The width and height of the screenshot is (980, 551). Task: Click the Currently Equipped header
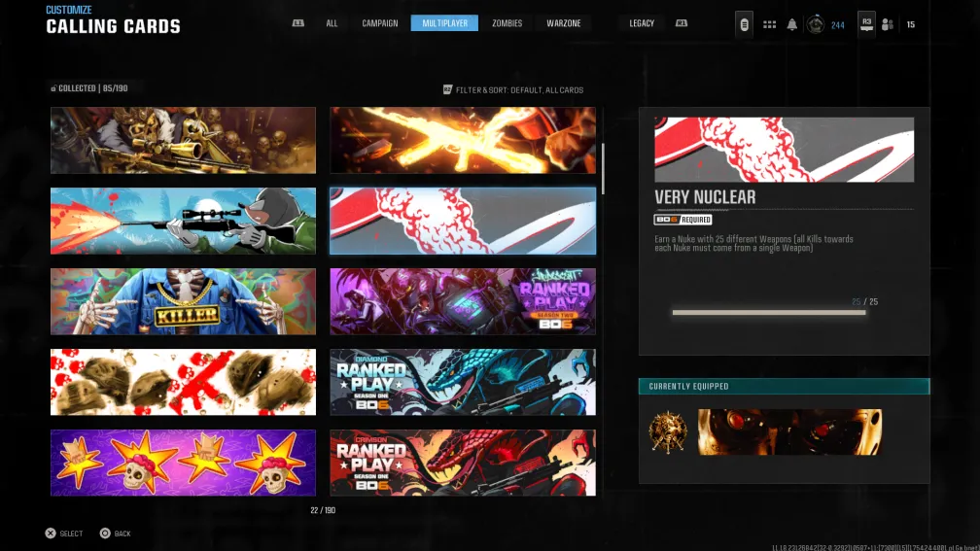click(x=784, y=386)
